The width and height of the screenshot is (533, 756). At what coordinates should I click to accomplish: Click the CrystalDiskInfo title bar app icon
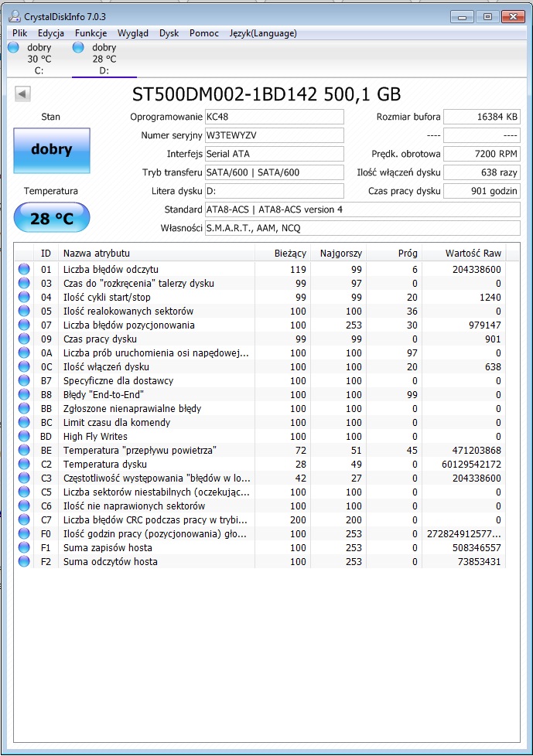tap(15, 17)
